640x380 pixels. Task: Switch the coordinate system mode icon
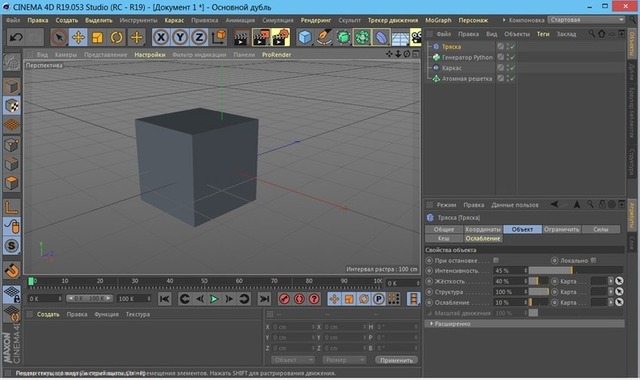[219, 37]
